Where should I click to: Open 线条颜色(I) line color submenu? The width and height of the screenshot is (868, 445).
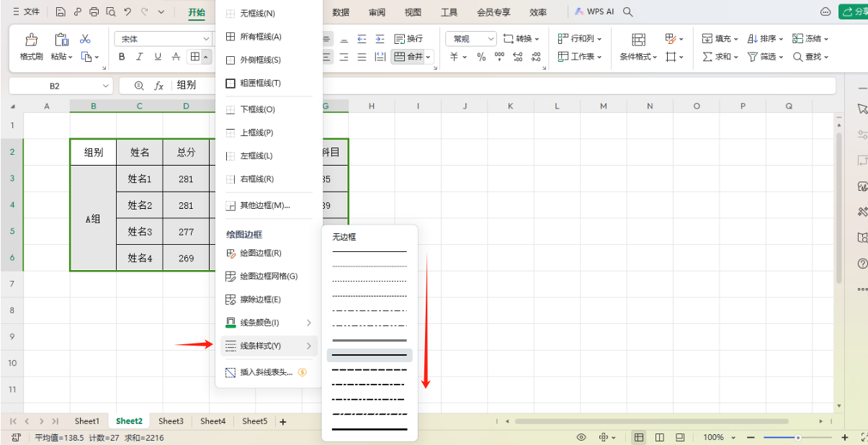click(x=268, y=323)
